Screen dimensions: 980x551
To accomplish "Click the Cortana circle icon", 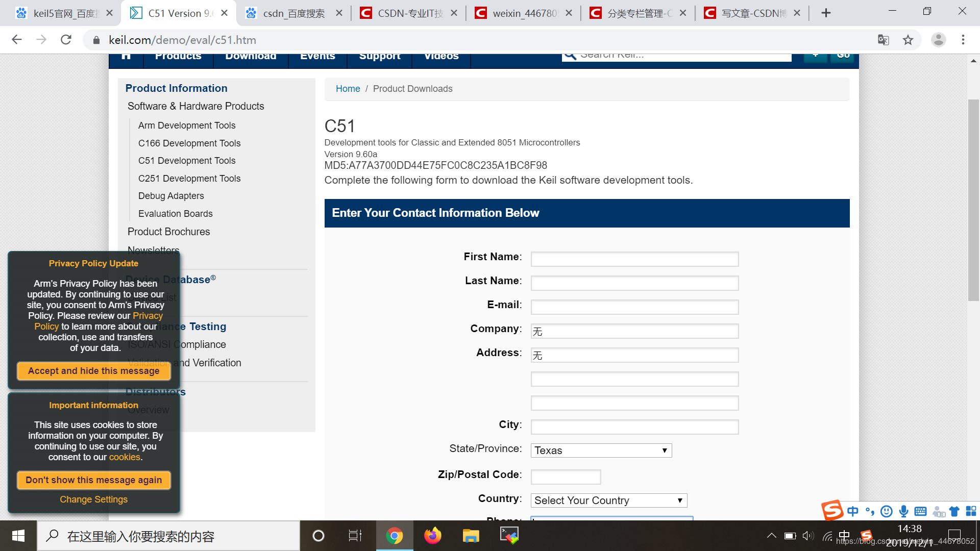I will (x=318, y=536).
